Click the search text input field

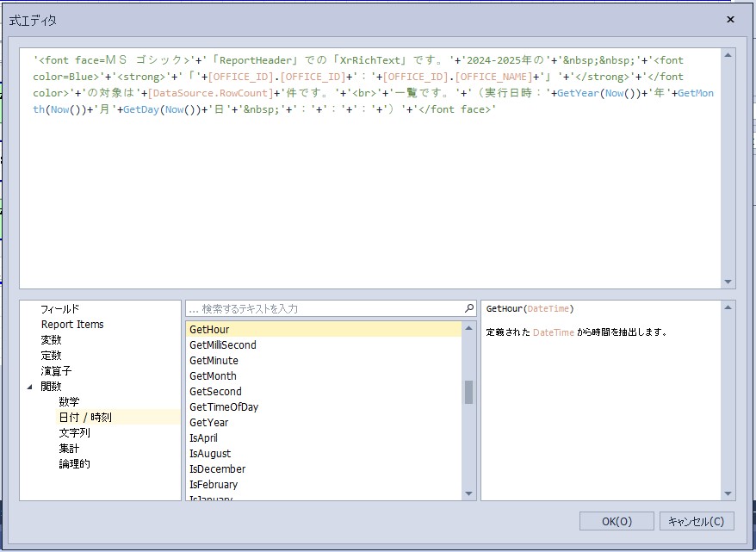(323, 308)
